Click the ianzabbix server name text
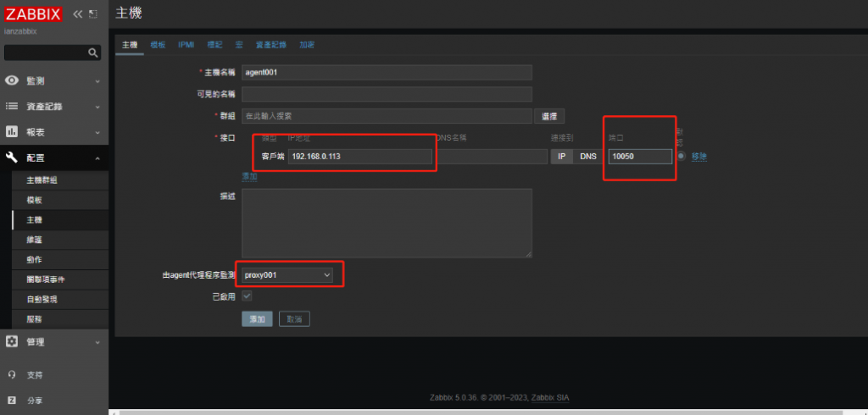This screenshot has height=415, width=868. point(20,31)
